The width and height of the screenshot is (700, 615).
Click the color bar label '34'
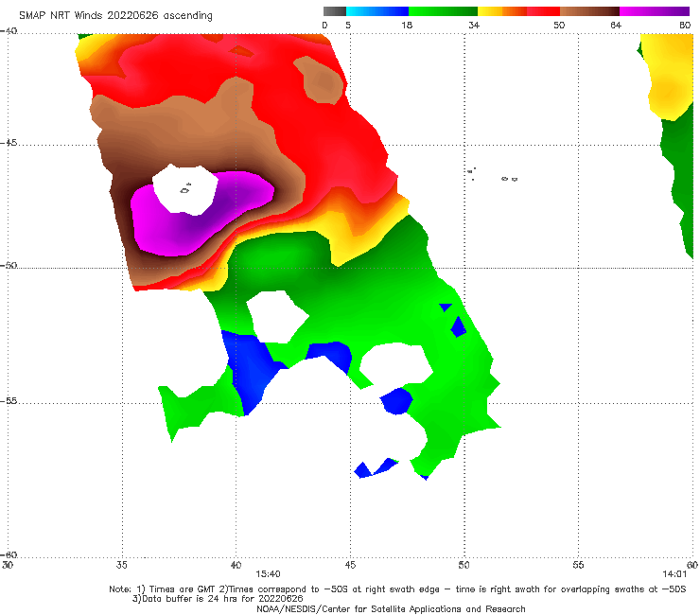click(474, 26)
